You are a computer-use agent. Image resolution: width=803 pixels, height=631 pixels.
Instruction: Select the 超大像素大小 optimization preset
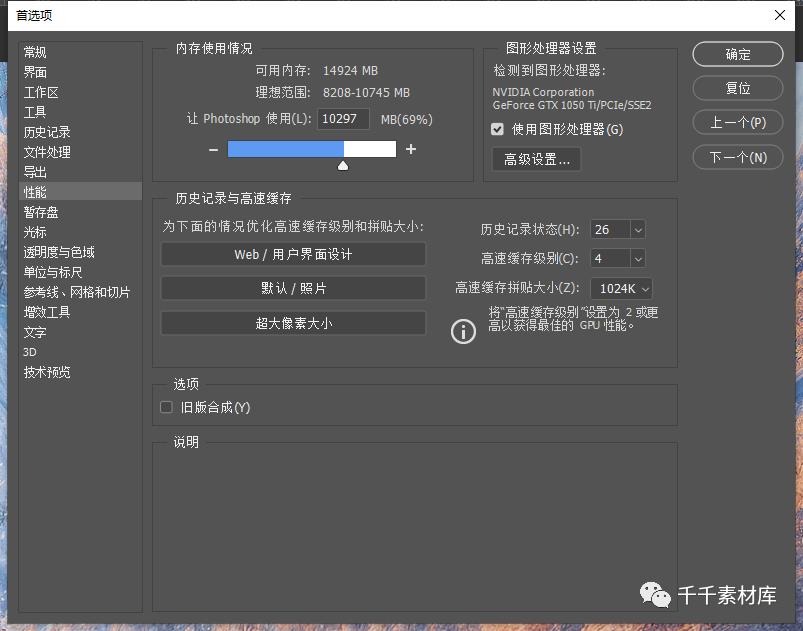[292, 323]
